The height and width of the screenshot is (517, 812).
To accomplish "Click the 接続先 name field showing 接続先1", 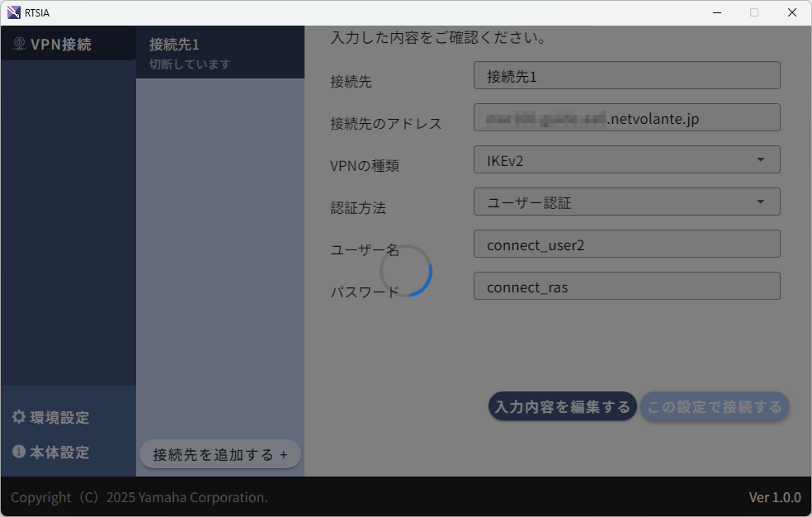I will (626, 75).
